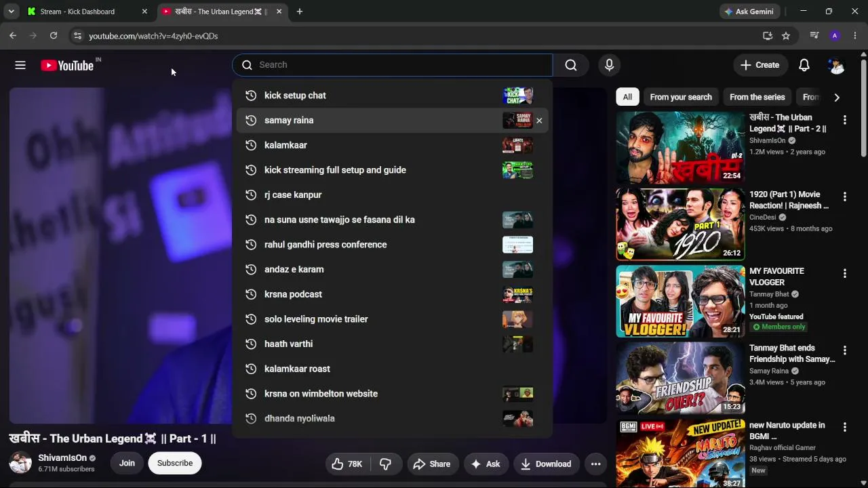Choose 'solo leveling movie trailer' suggestion
The width and height of the screenshot is (868, 488).
coord(392,319)
